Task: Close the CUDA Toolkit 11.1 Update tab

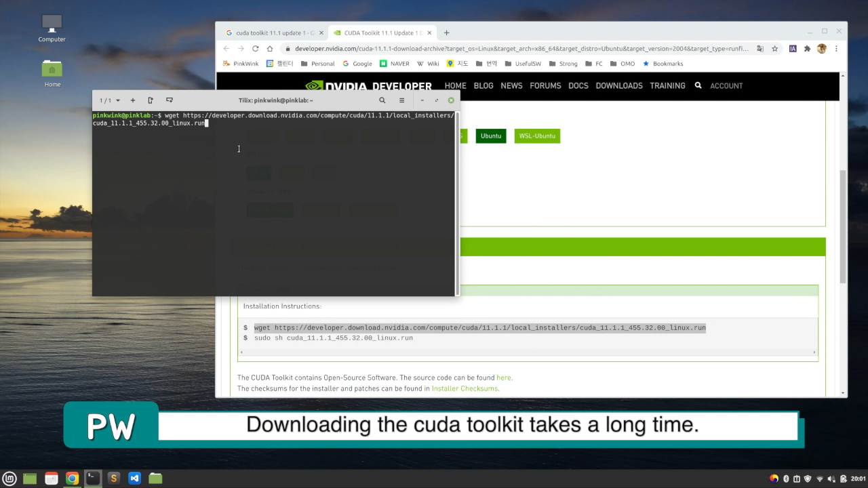Action: 429,33
